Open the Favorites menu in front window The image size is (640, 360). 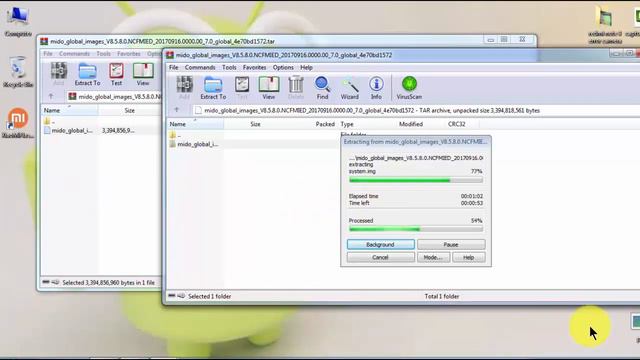[x=254, y=67]
